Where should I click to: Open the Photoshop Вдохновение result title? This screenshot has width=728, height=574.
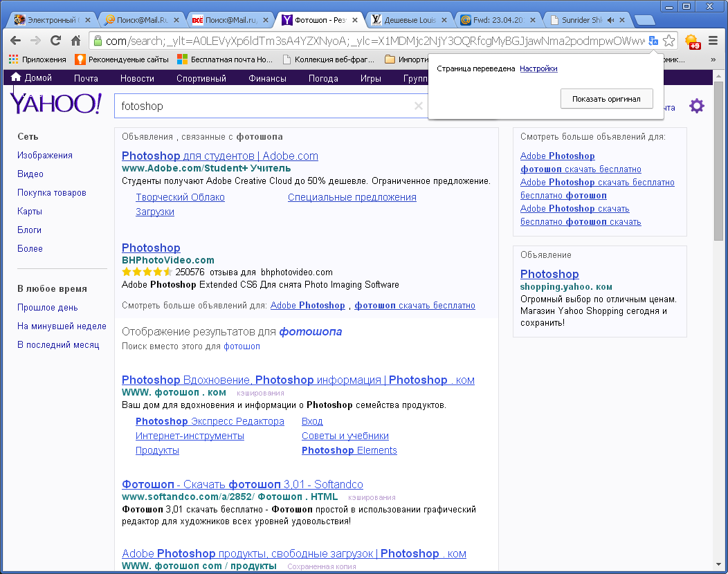(298, 380)
